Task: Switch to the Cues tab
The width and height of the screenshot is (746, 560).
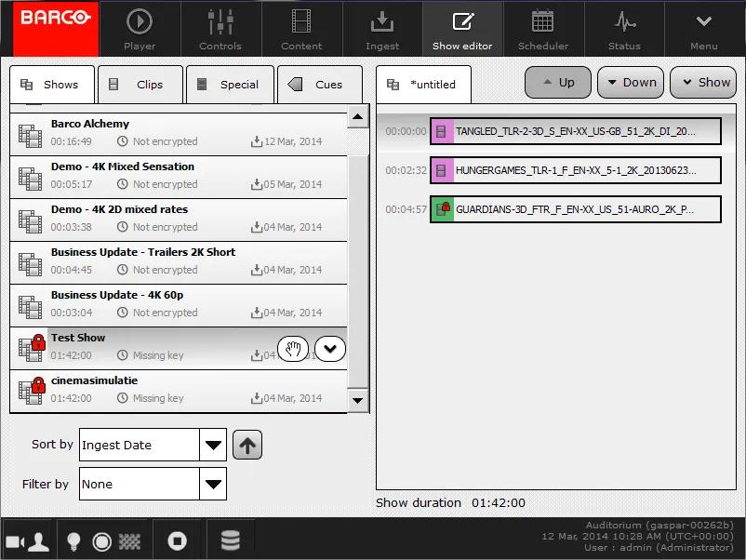Action: pyautogui.click(x=319, y=85)
